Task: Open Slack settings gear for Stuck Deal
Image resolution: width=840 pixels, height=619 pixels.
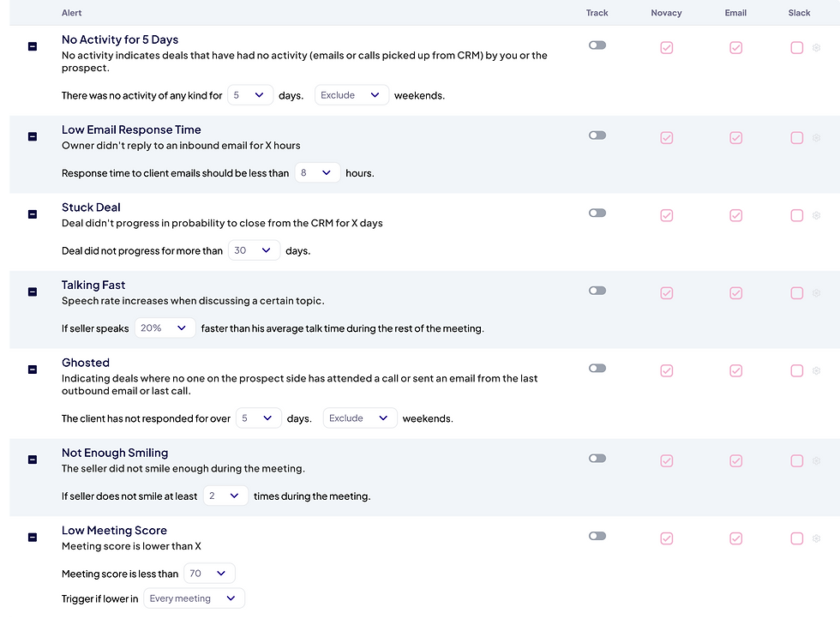Action: pyautogui.click(x=816, y=216)
